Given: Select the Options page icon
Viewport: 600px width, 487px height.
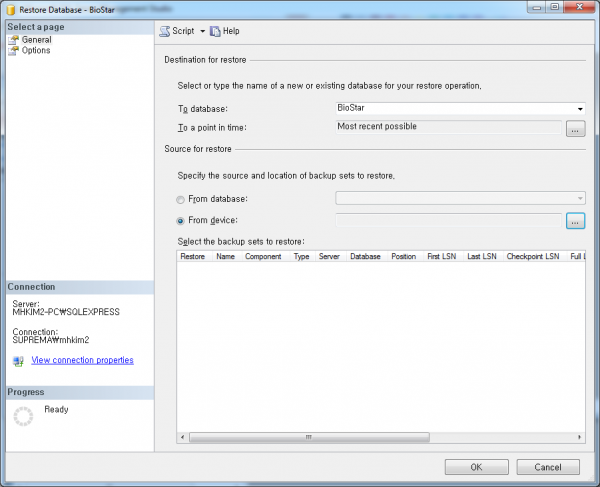Looking at the screenshot, I should (x=14, y=51).
